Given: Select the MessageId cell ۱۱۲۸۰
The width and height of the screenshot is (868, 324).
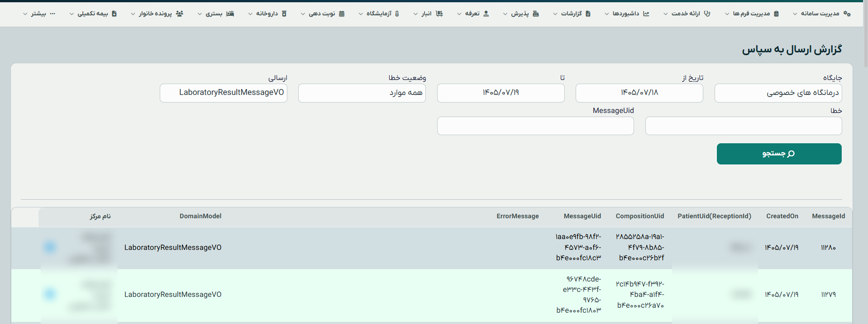Looking at the screenshot, I should point(828,248).
